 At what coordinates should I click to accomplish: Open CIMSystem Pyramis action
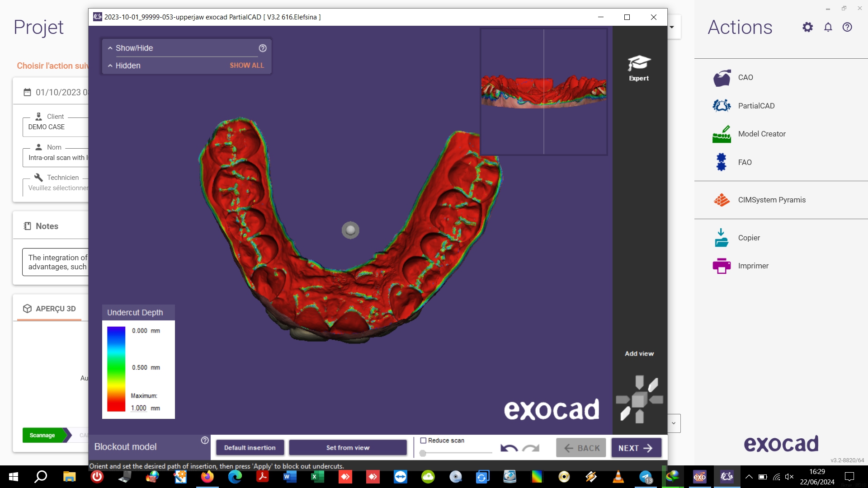[771, 200]
